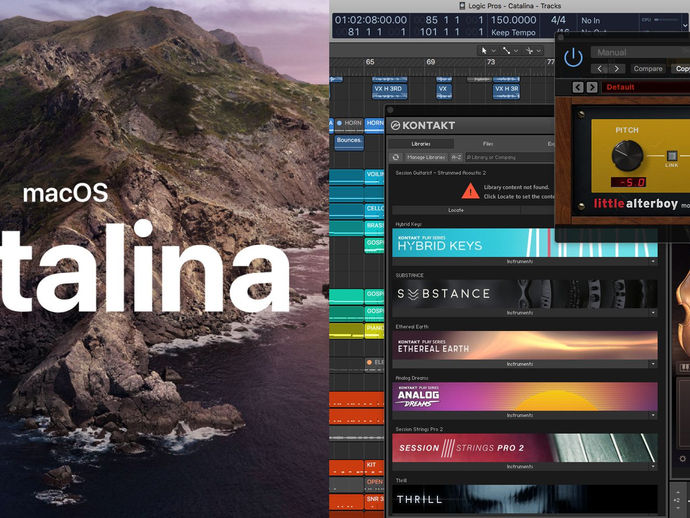Click the 4/4 time signature in LCD

coord(558,20)
